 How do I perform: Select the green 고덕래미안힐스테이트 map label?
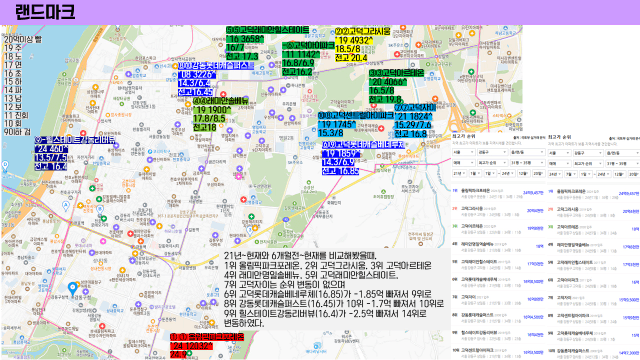click(267, 43)
